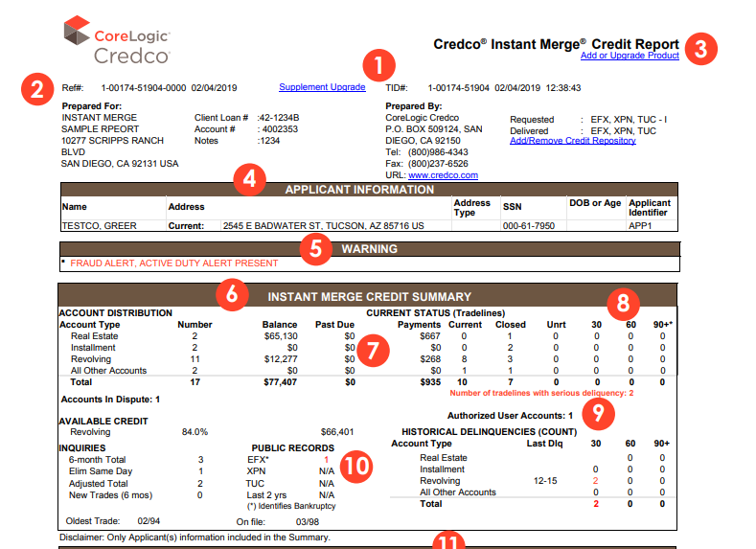This screenshot has width=756, height=549.
Task: Click the applicant identifier APP1
Action: point(640,226)
